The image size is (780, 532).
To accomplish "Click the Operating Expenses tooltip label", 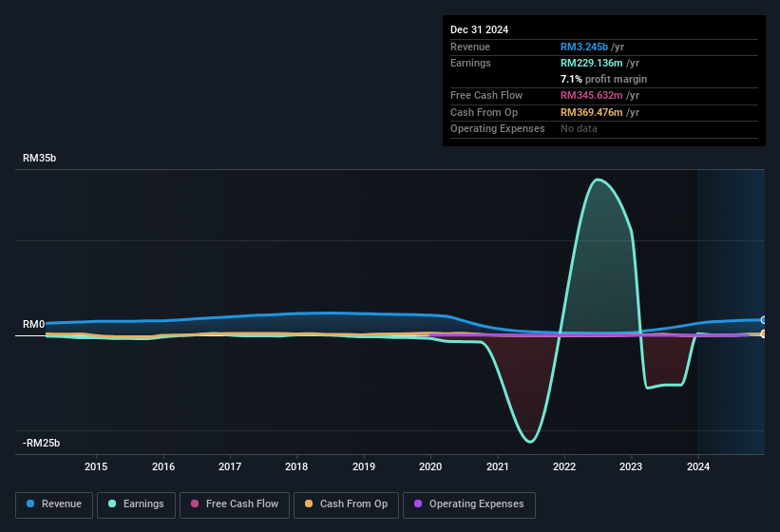I will [498, 129].
